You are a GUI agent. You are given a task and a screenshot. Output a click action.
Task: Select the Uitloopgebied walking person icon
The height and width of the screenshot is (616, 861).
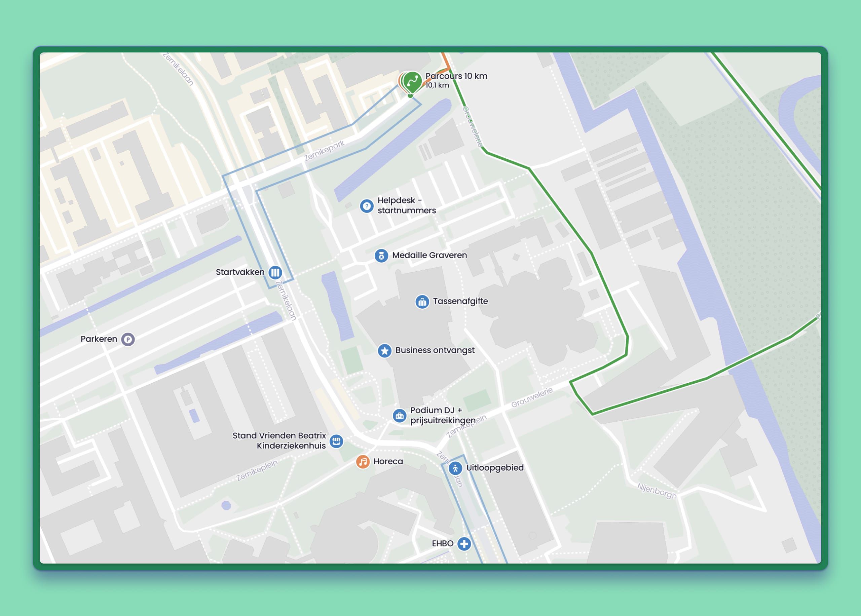[x=455, y=468]
